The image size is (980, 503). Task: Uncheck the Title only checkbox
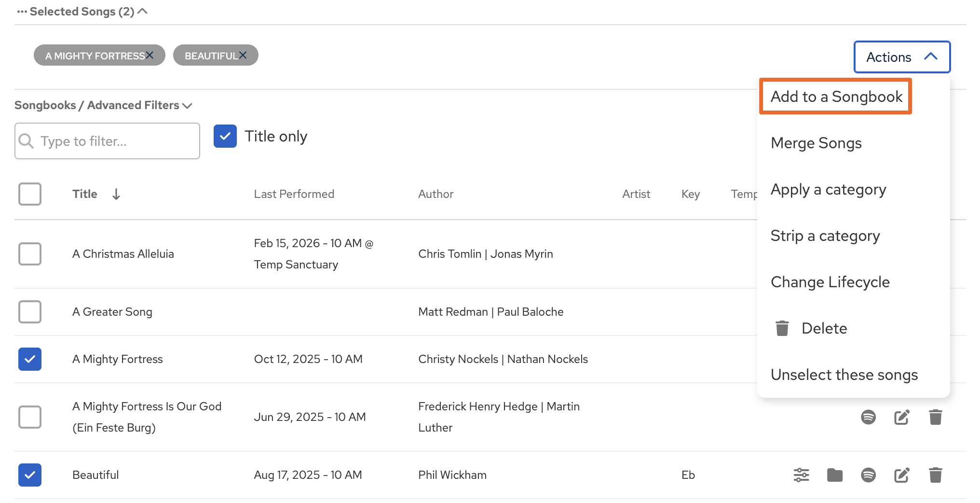click(x=225, y=136)
